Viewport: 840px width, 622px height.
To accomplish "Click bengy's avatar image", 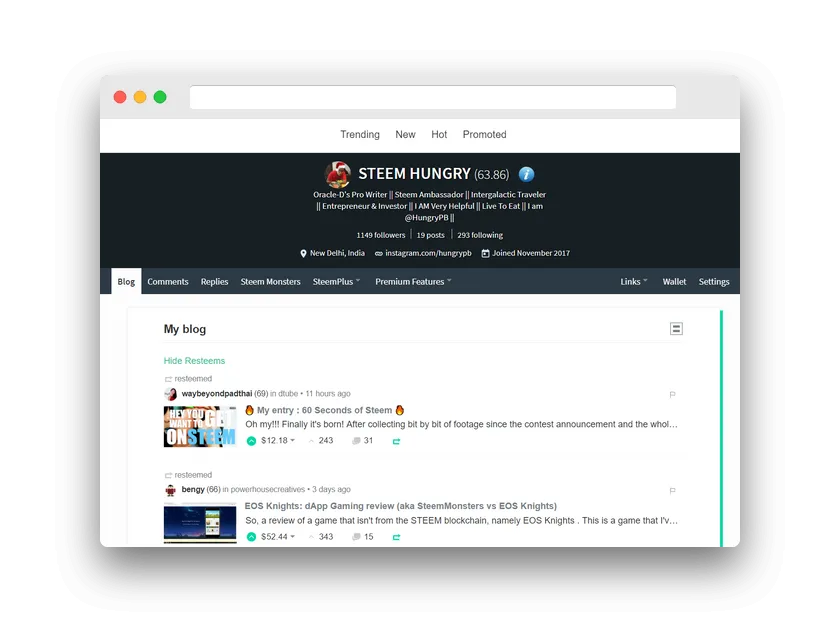I will 170,490.
